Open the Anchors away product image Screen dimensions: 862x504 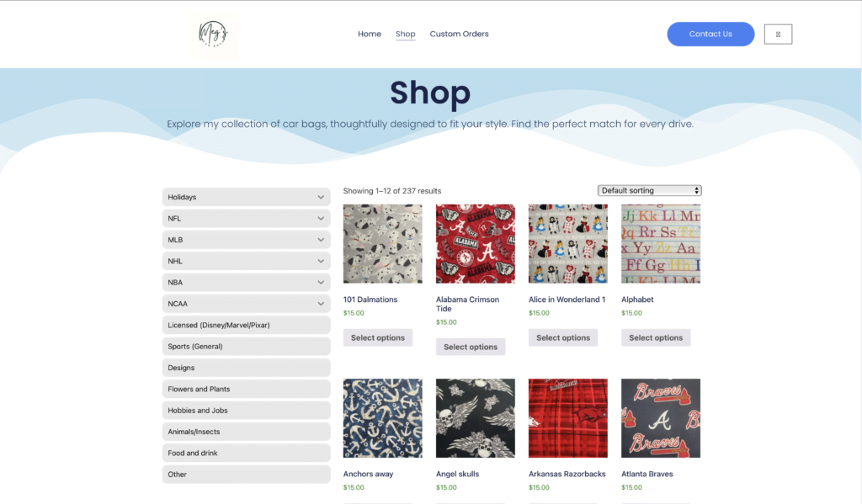click(383, 418)
